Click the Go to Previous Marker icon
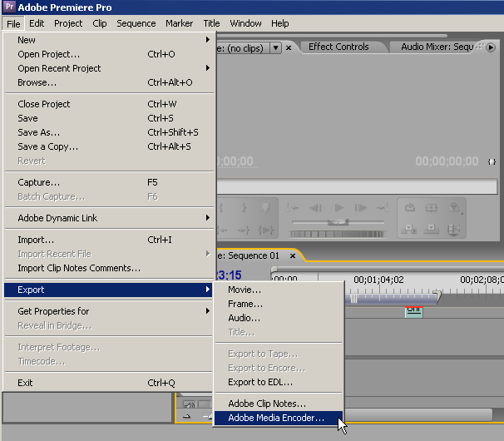The image size is (504, 441). 292,208
